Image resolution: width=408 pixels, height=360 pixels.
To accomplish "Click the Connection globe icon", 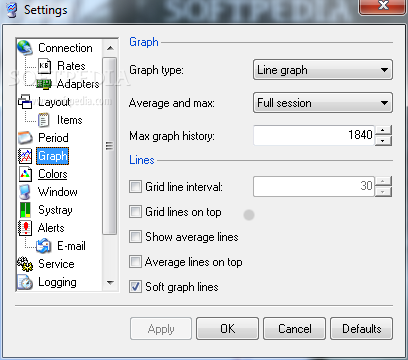I will coord(25,48).
